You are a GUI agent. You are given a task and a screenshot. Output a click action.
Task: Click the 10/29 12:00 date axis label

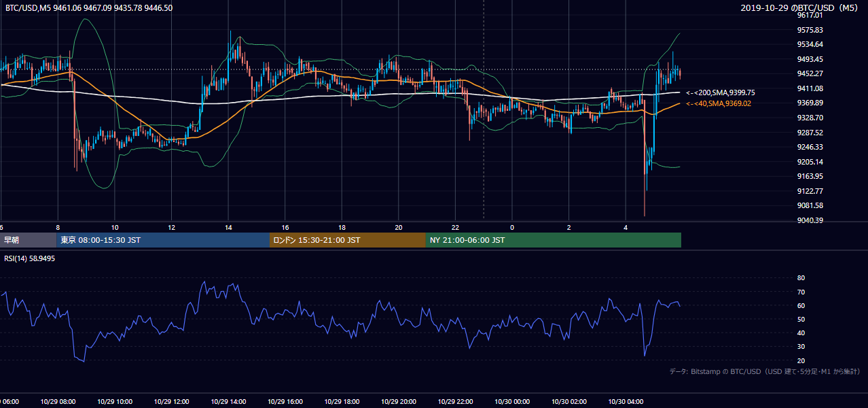[x=171, y=401]
